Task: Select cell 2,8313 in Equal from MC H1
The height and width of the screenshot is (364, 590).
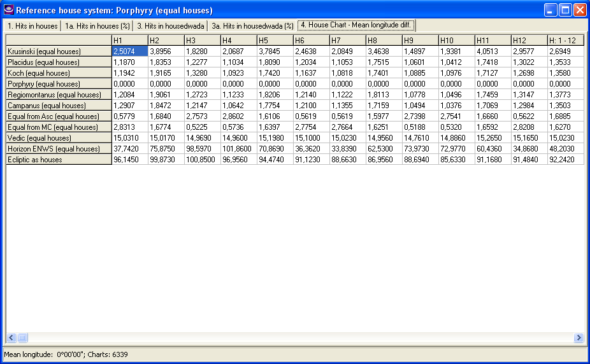Action: point(130,127)
